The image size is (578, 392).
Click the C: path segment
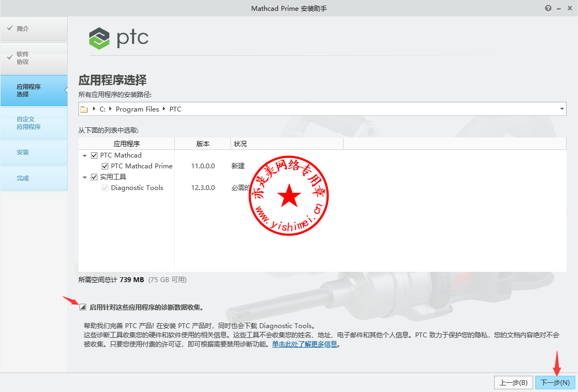tap(102, 109)
